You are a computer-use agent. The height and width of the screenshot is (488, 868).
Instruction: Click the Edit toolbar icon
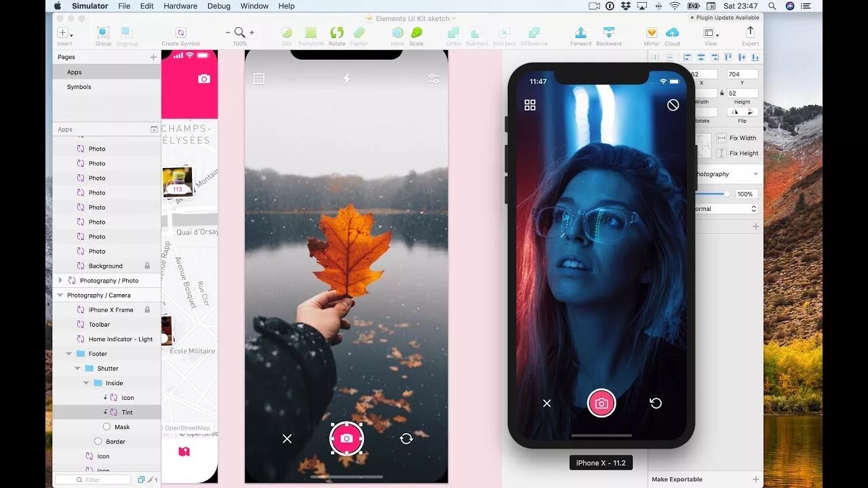pos(287,33)
